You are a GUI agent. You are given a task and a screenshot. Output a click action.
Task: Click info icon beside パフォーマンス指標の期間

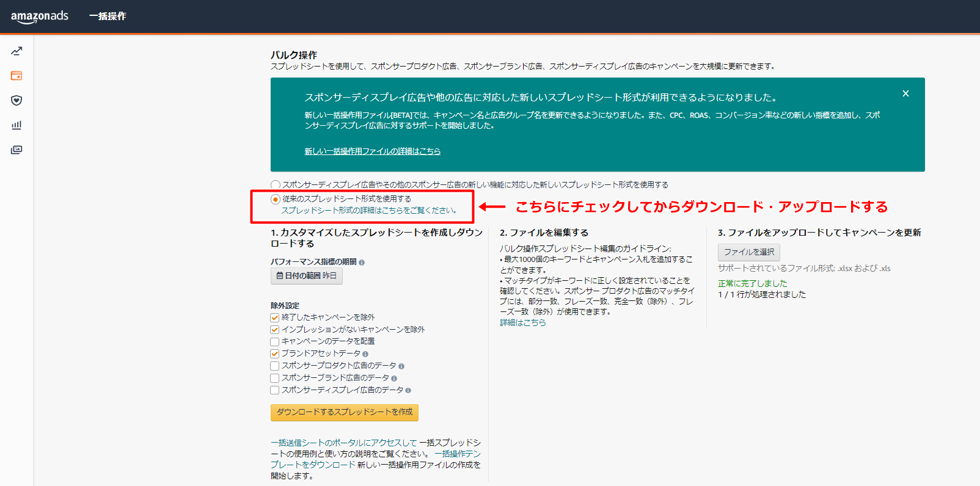pos(362,263)
